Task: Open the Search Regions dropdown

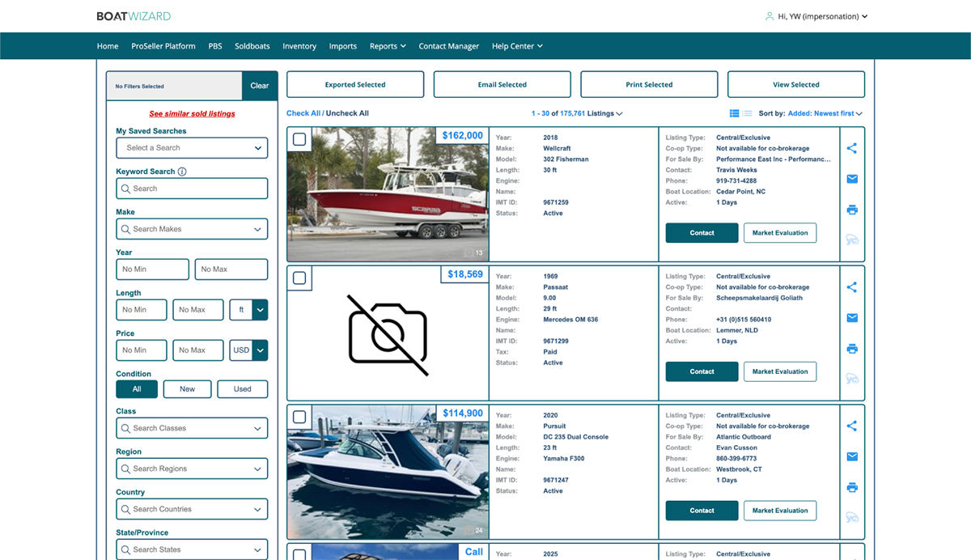Action: point(192,469)
